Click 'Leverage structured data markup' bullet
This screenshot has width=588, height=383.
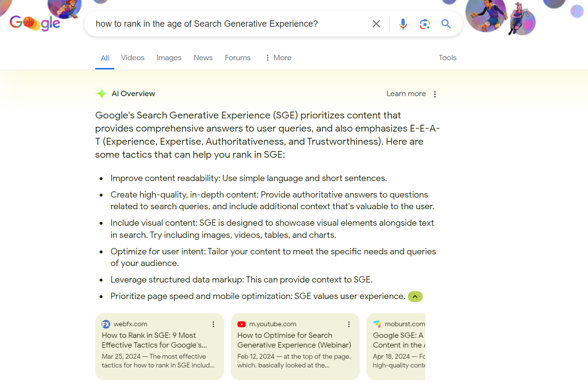pyautogui.click(x=242, y=280)
